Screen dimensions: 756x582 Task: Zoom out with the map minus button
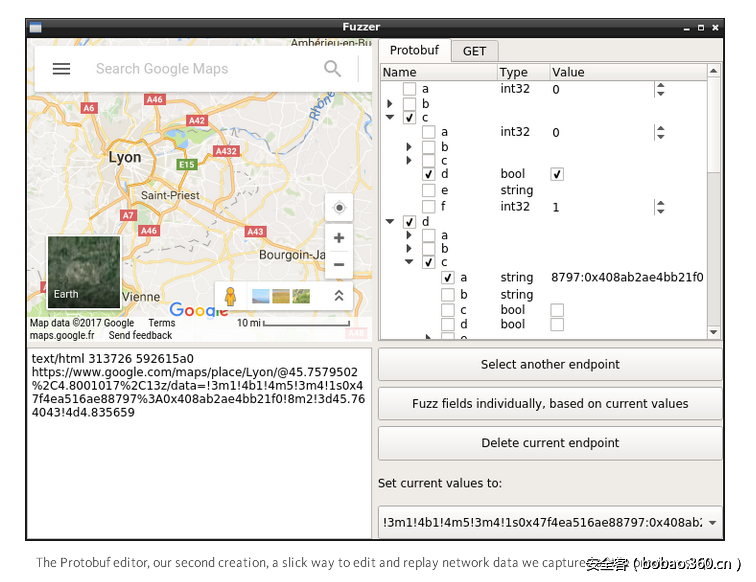(x=339, y=264)
